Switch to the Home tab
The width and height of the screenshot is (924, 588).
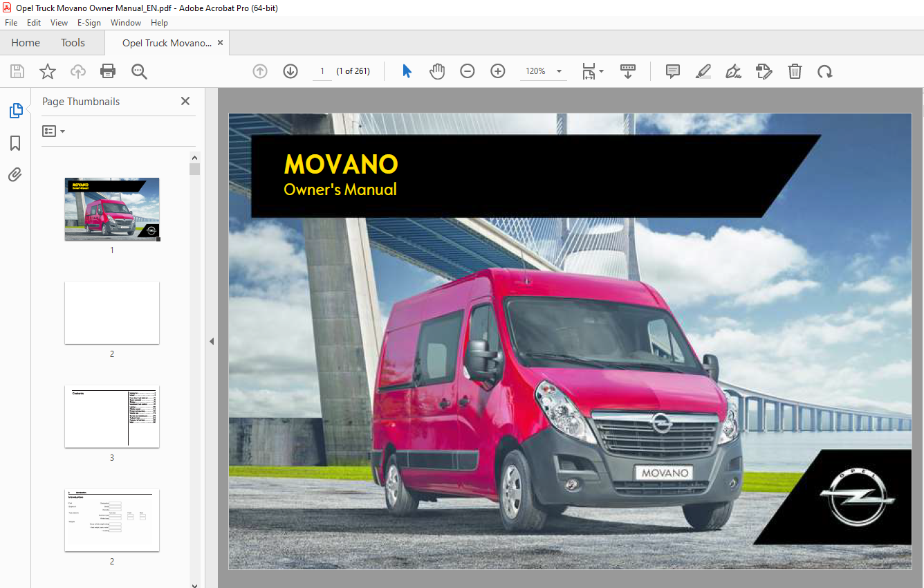pos(26,43)
